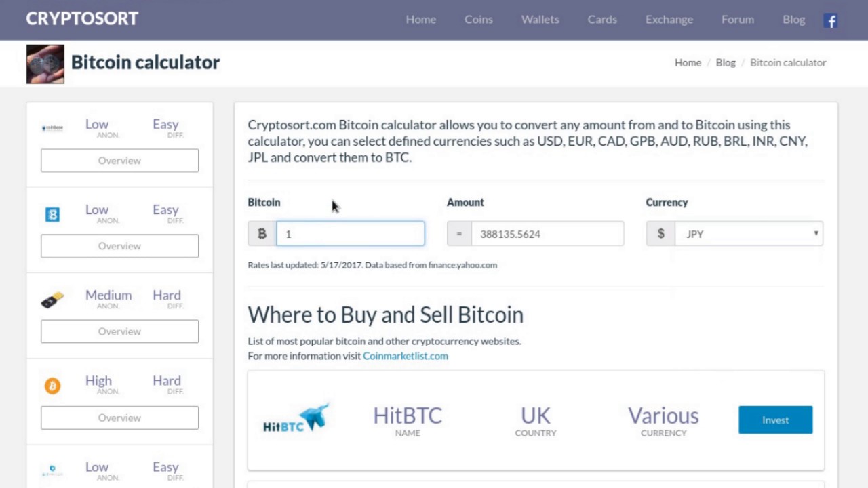Click Overview under the Coinbase entry

119,161
